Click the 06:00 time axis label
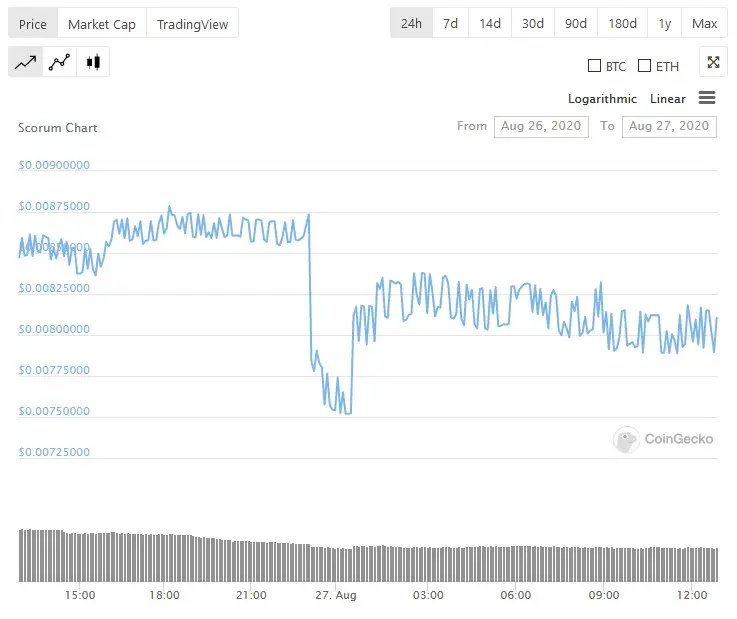This screenshot has height=619, width=737. click(x=516, y=595)
